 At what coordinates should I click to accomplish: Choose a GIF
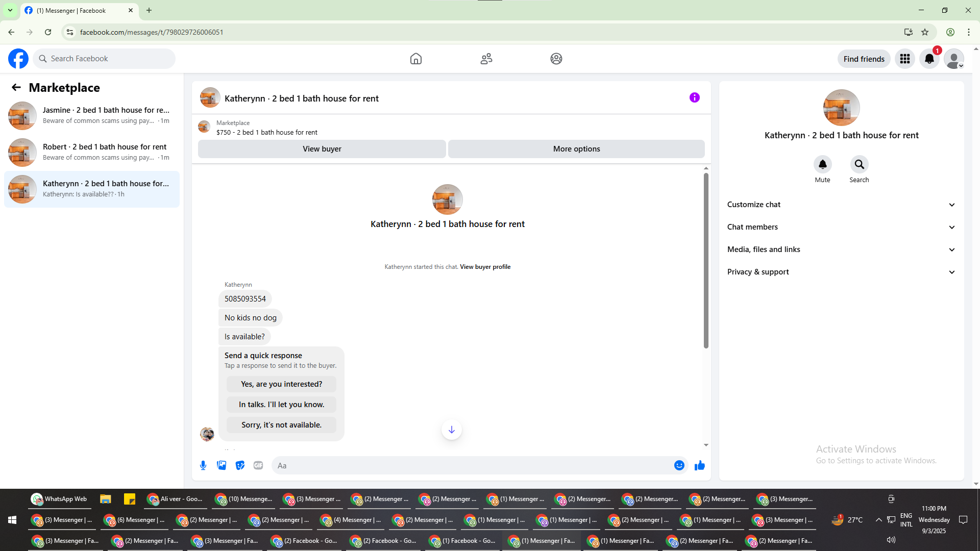point(258,465)
